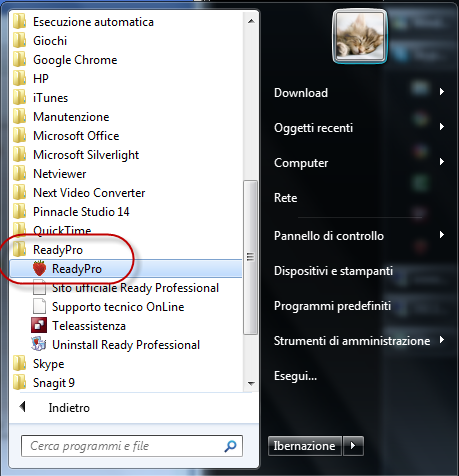Open the Skype folder icon
Image resolution: width=459 pixels, height=476 pixels.
click(x=20, y=363)
